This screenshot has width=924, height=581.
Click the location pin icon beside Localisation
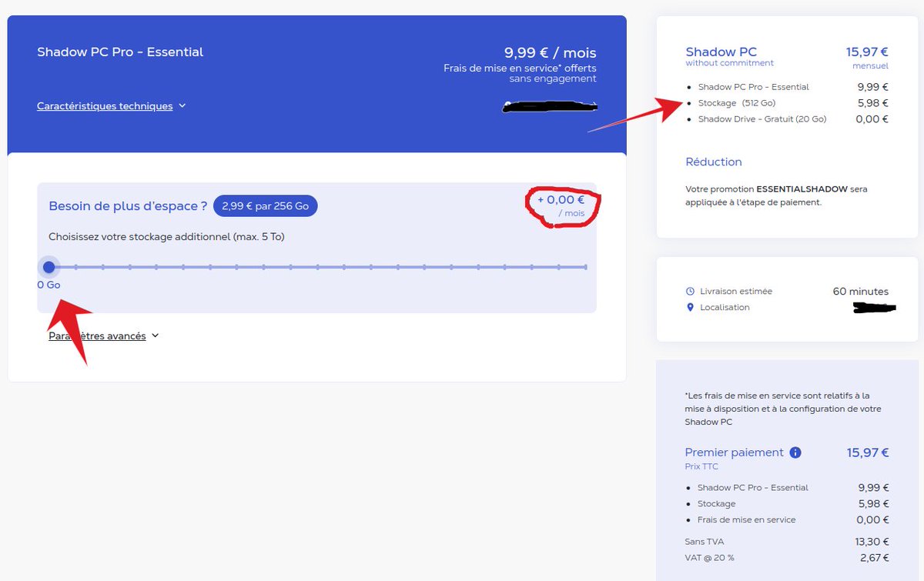click(x=690, y=308)
